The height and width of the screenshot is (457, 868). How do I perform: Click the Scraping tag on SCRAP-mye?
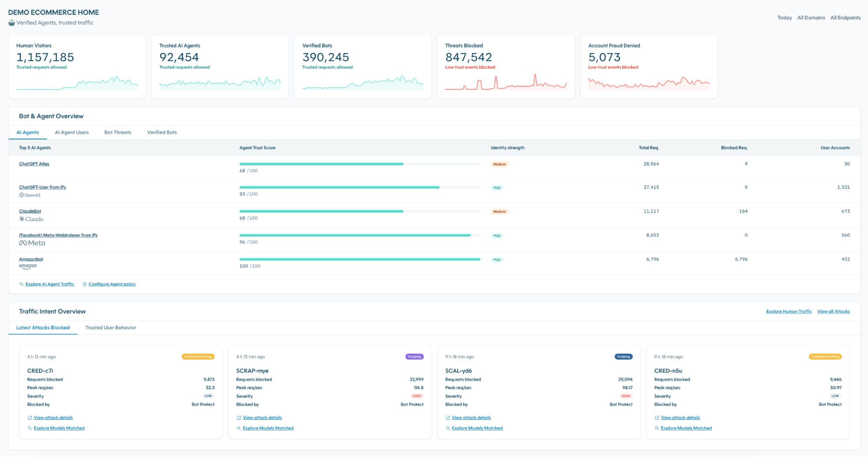[x=414, y=357]
